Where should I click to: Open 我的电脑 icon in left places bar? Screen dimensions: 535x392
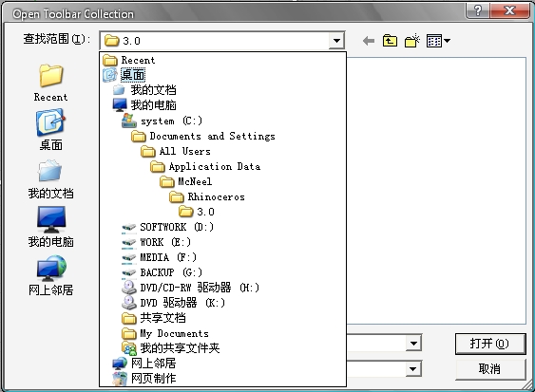[x=50, y=227]
